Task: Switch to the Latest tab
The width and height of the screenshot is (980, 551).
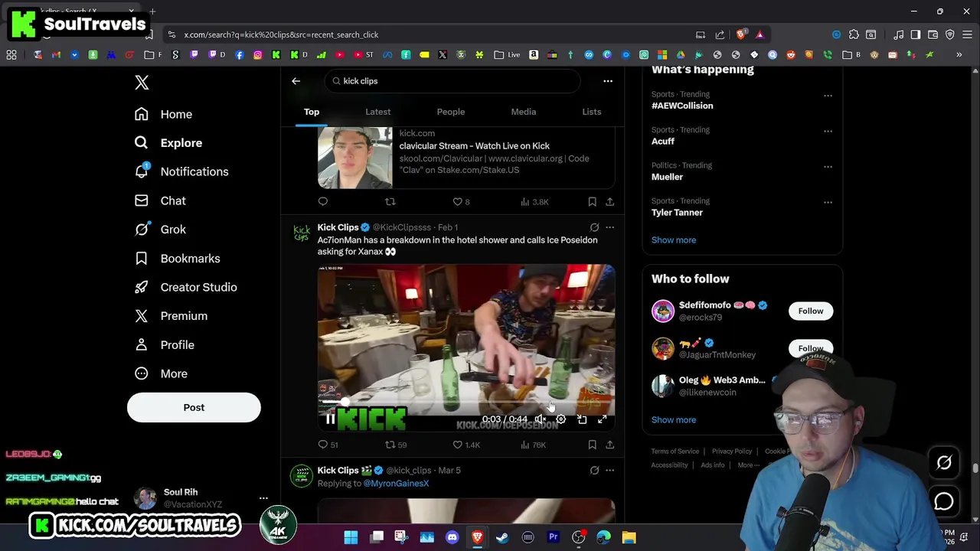Action: 377,112
